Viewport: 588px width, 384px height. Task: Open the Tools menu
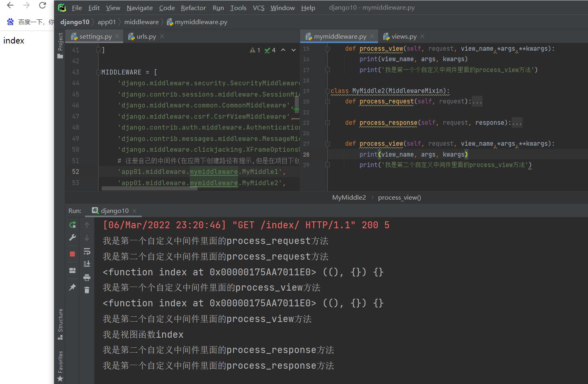pyautogui.click(x=238, y=8)
